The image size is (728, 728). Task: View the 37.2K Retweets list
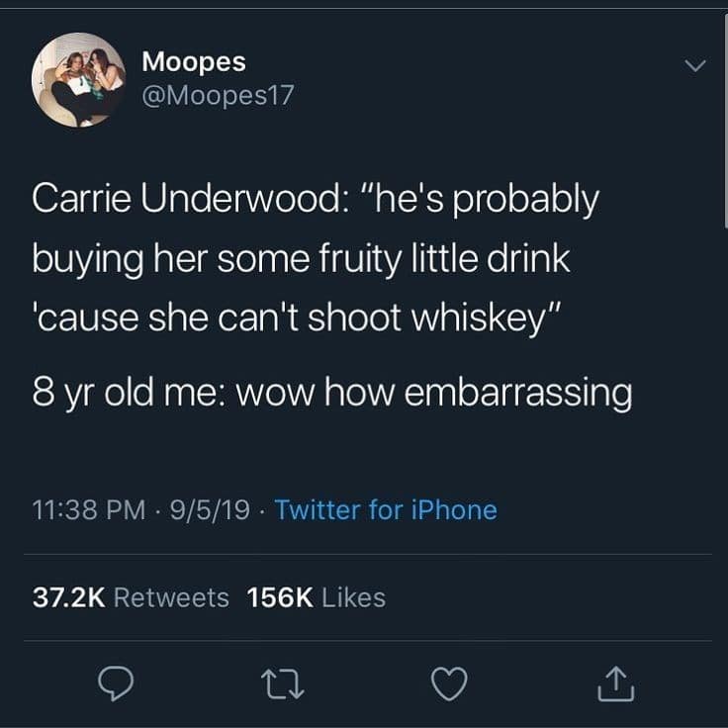tap(131, 597)
